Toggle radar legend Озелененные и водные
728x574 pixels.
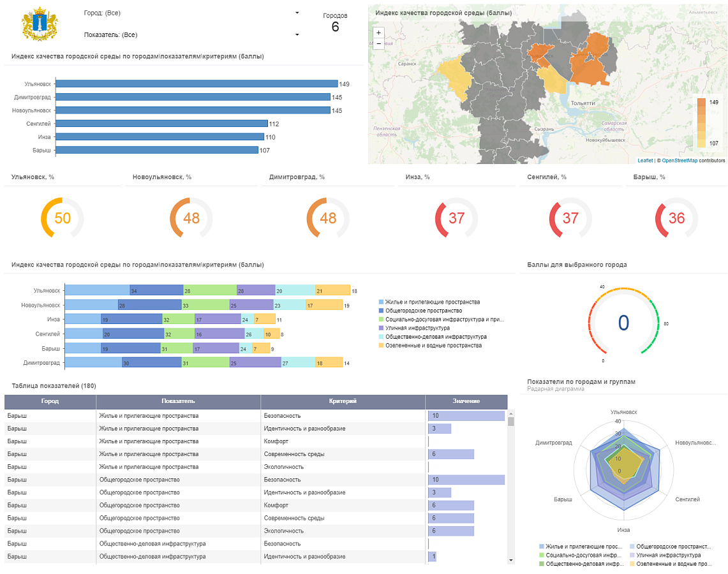click(x=671, y=564)
